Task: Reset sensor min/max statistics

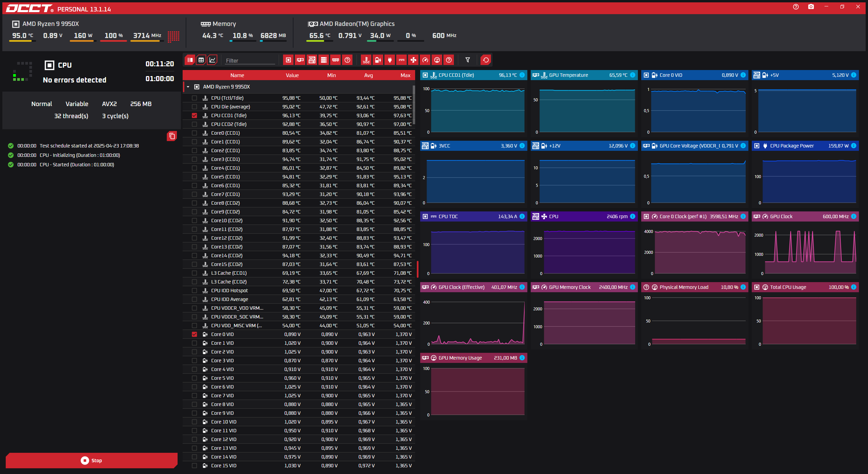Action: tap(486, 60)
